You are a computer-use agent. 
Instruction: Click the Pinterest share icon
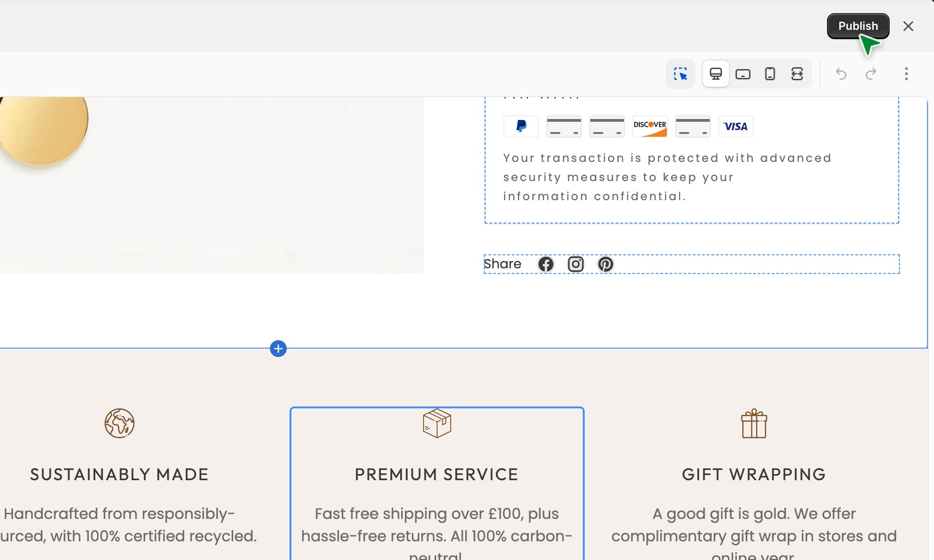tap(605, 264)
